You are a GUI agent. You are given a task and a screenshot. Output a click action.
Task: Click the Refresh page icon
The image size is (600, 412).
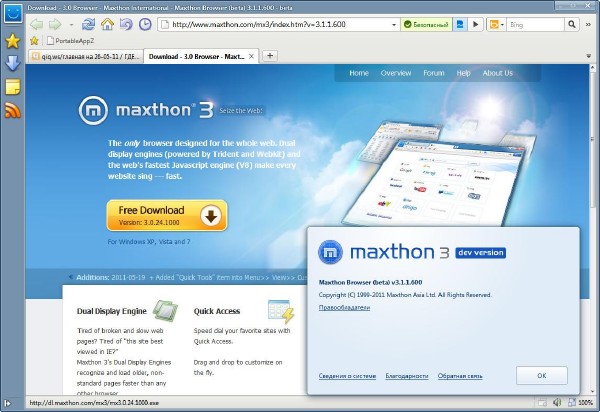click(x=89, y=23)
